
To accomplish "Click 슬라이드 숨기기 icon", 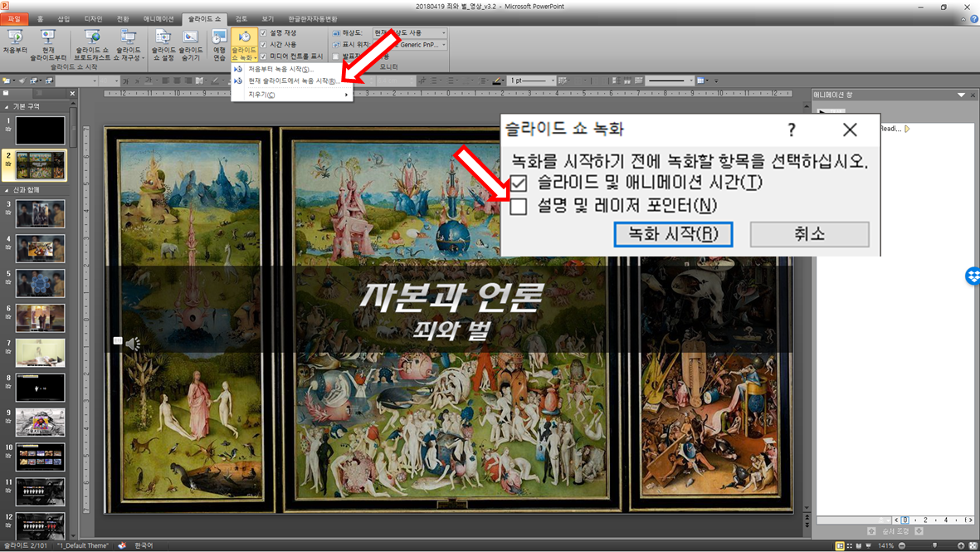I will coord(191,45).
